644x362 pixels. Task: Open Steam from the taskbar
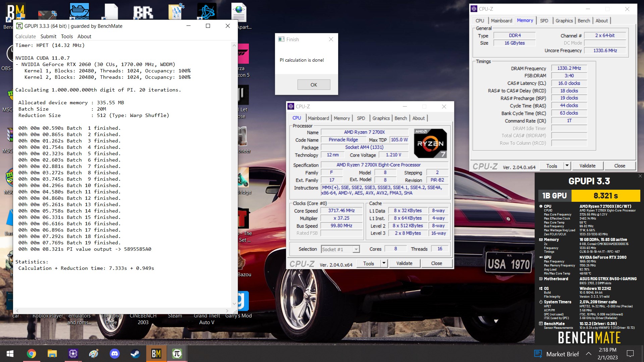135,354
